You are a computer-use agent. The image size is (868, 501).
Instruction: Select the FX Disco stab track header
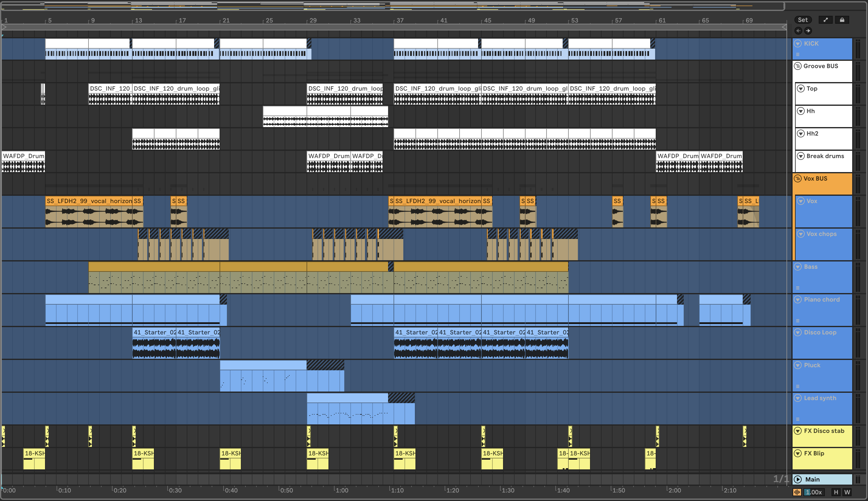click(824, 431)
